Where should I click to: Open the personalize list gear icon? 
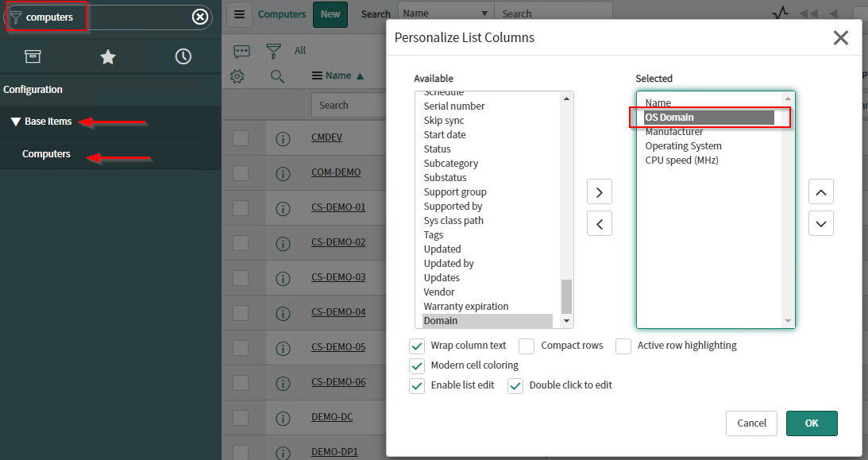point(237,75)
